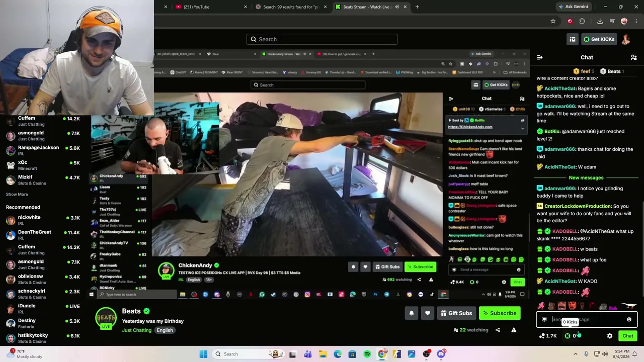This screenshot has height=362, width=644.
Task: Open the emote picker in chat input
Action: (629, 319)
